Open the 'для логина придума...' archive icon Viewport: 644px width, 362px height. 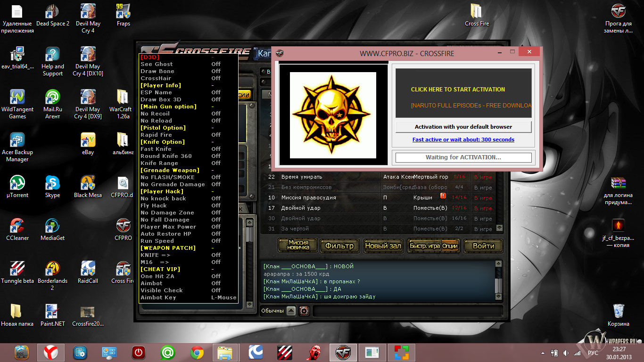(x=618, y=190)
